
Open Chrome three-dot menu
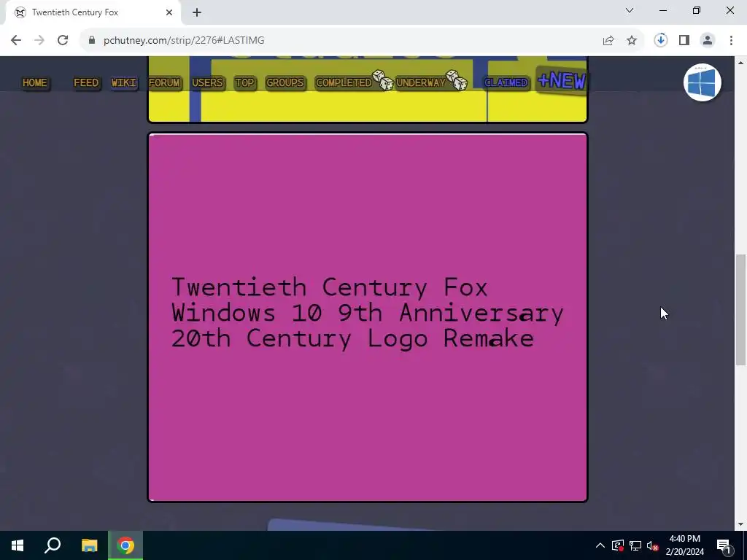[731, 41]
